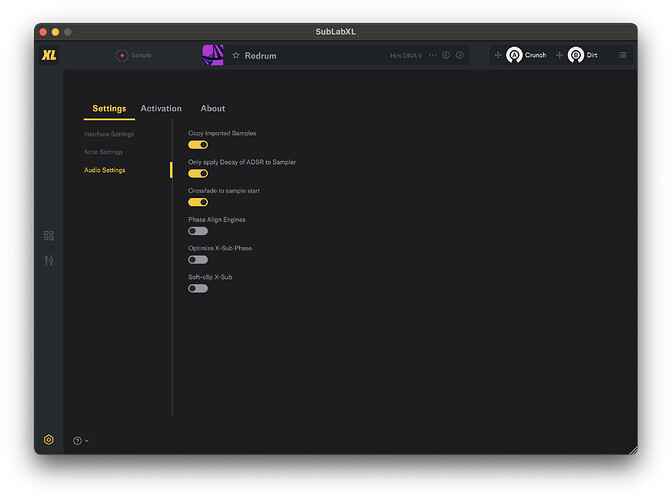Click the Soft-clip X-Sub label

click(210, 277)
